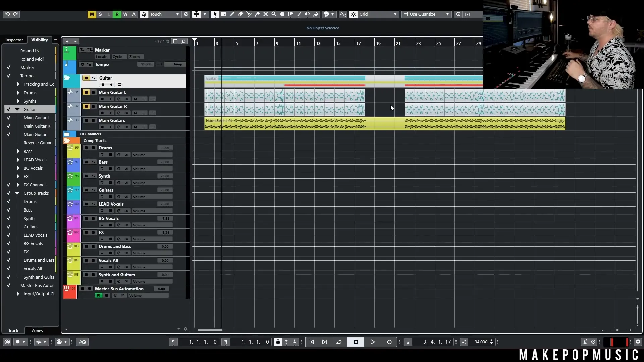This screenshot has width=644, height=362.
Task: Add a track with the plus button
Action: (67, 41)
